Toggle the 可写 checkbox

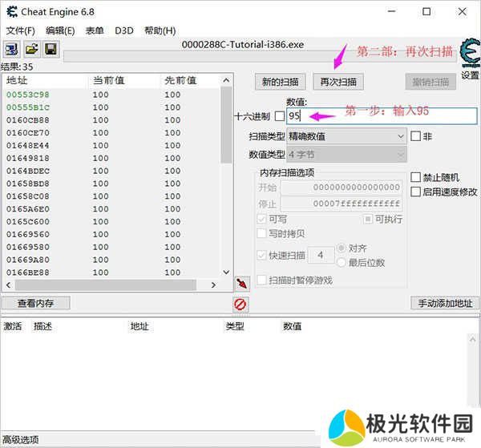[x=261, y=219]
